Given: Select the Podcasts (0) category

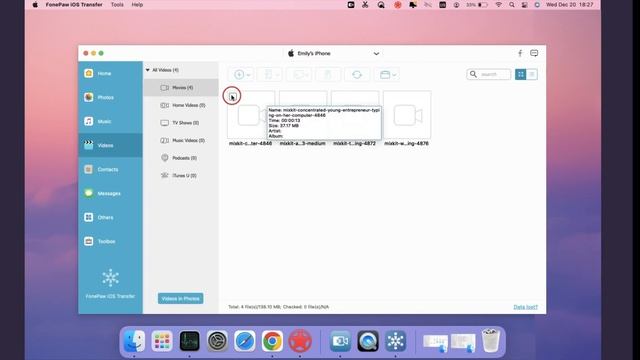Looking at the screenshot, I should pyautogui.click(x=181, y=158).
